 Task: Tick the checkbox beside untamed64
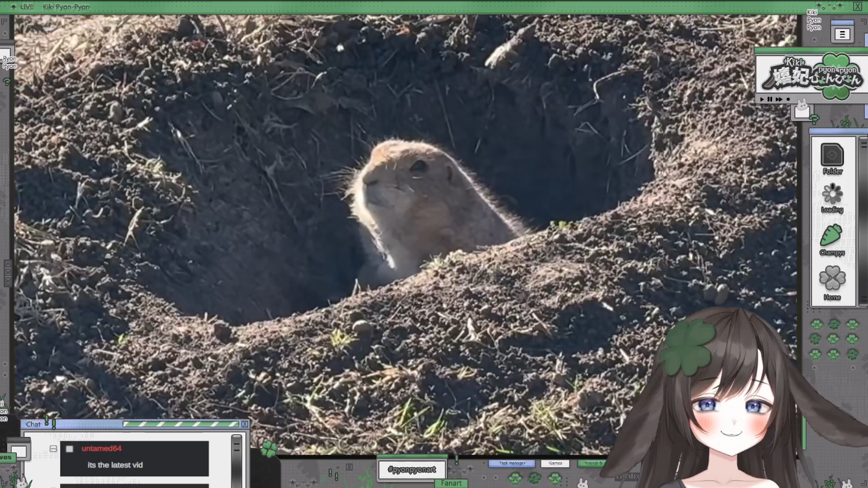pos(69,449)
